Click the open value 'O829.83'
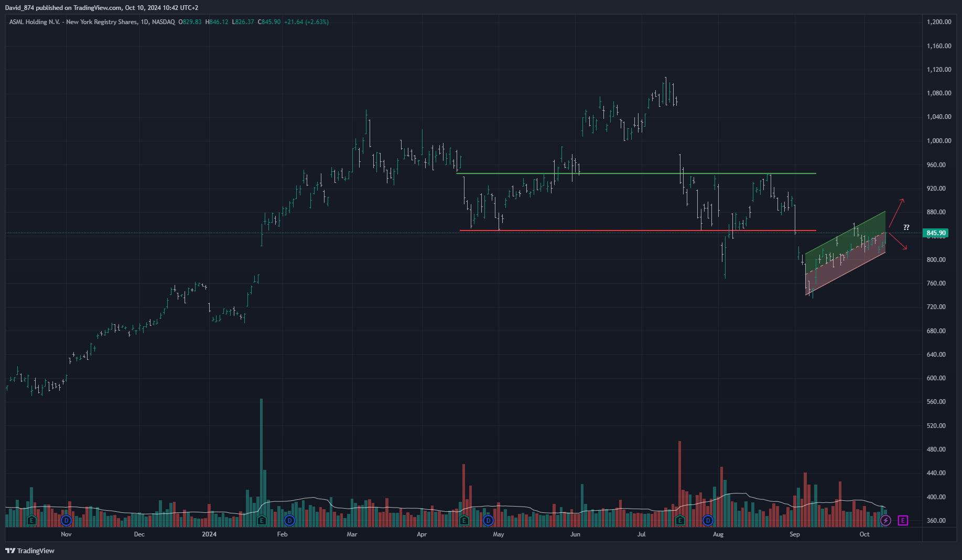Viewport: 962px width, 560px height. tap(190, 22)
